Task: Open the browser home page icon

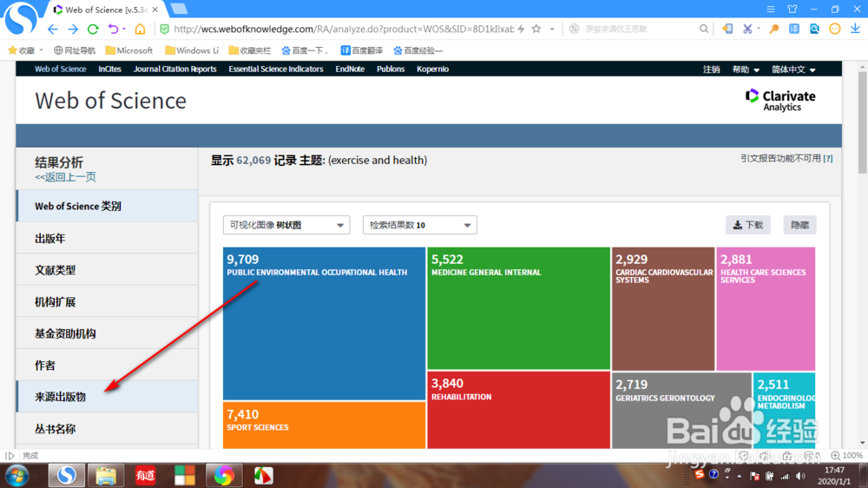Action: click(140, 29)
